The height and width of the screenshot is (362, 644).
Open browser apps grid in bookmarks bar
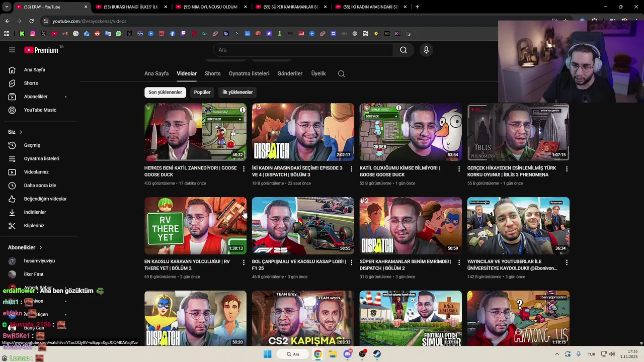click(7, 34)
